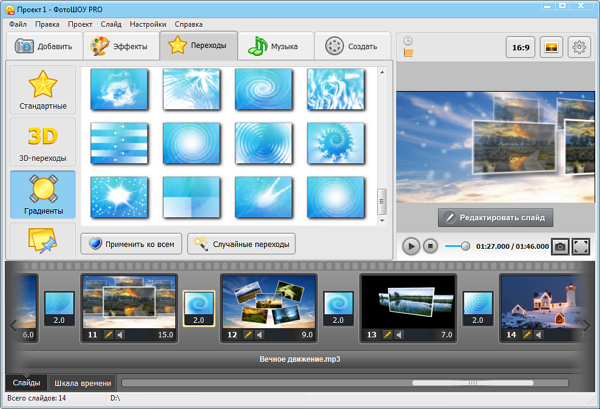The height and width of the screenshot is (409, 600).
Task: Click the Вечное движение.mp3 audio track
Action: point(300,359)
